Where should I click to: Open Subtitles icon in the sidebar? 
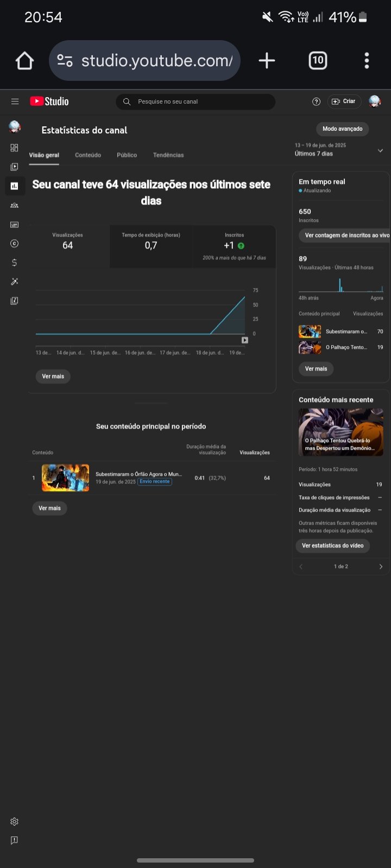(x=15, y=225)
